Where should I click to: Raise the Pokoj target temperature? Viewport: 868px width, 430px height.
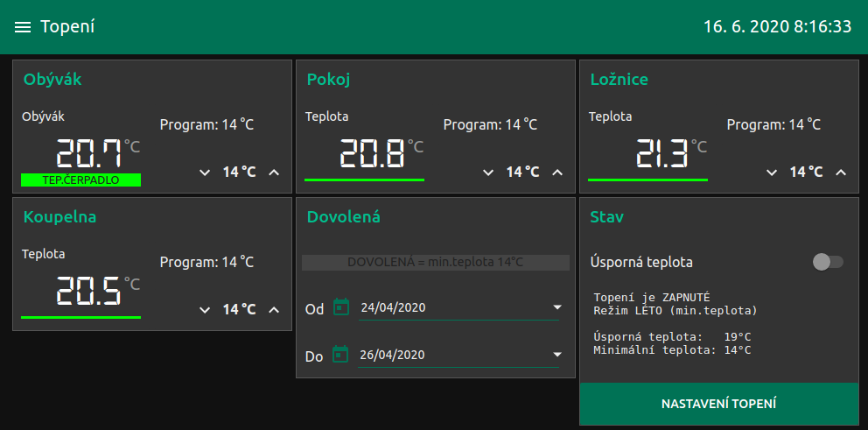click(557, 173)
